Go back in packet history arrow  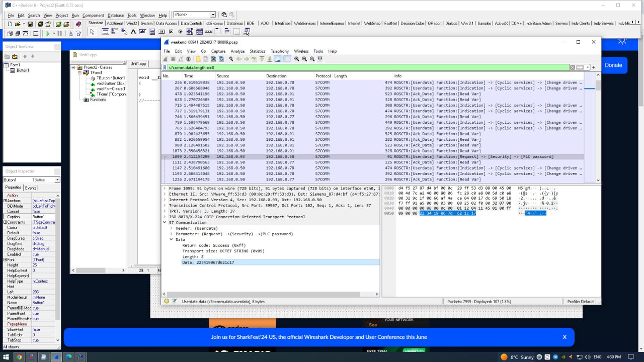239,59
